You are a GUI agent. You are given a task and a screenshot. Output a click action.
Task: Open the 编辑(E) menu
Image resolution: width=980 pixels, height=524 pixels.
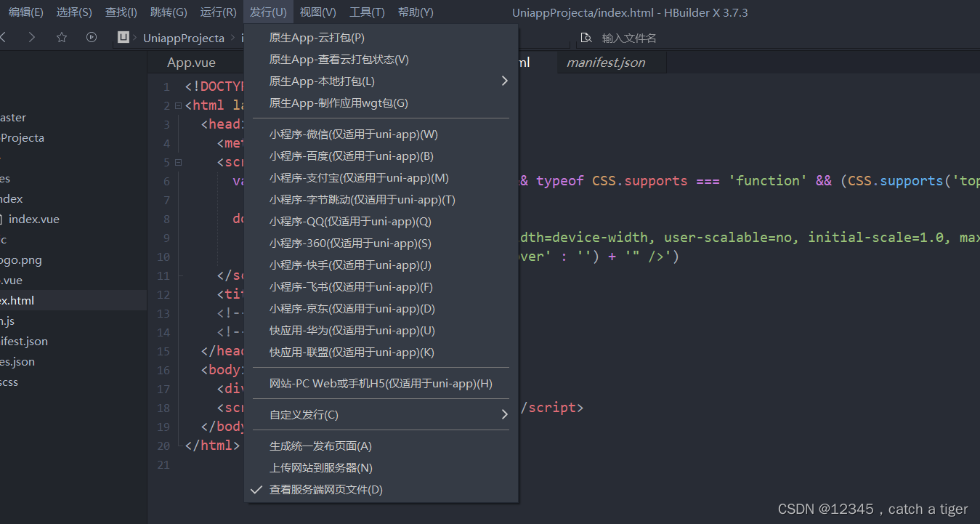[x=25, y=12]
